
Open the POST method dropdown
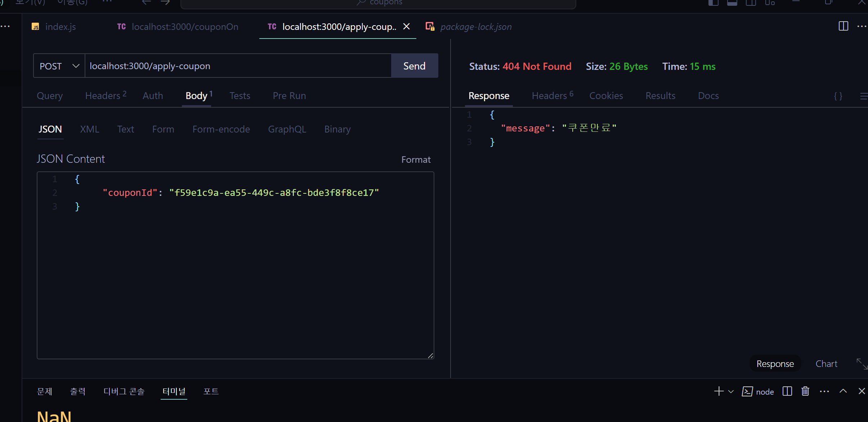pos(59,66)
